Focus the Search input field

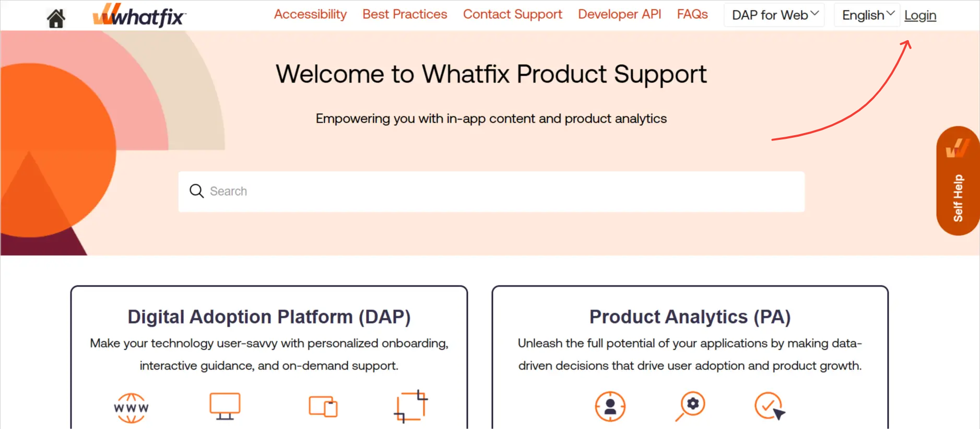tap(491, 192)
